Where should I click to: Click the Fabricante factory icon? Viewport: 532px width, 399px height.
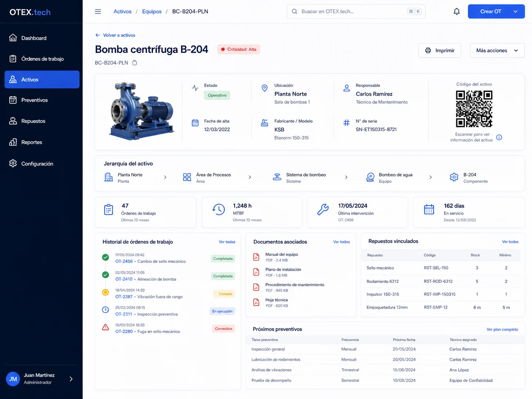[x=265, y=123]
